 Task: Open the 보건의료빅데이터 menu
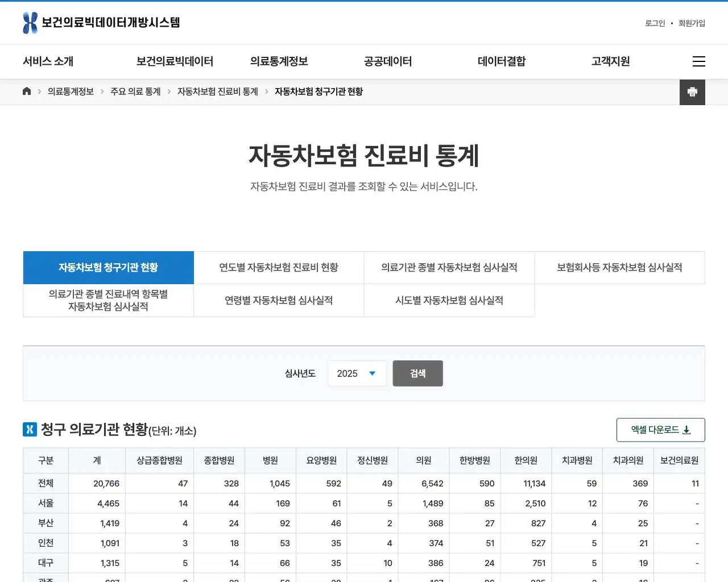175,61
